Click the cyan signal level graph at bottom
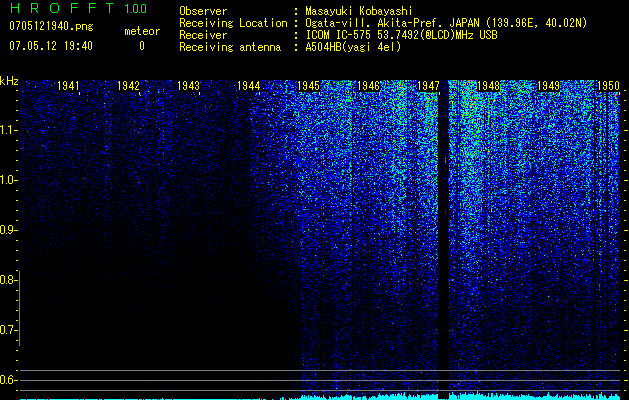Screen dimensions: 629x400 (x=320, y=396)
